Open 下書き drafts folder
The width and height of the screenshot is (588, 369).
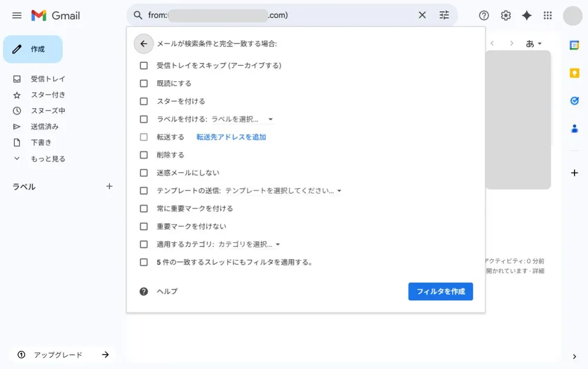[41, 143]
